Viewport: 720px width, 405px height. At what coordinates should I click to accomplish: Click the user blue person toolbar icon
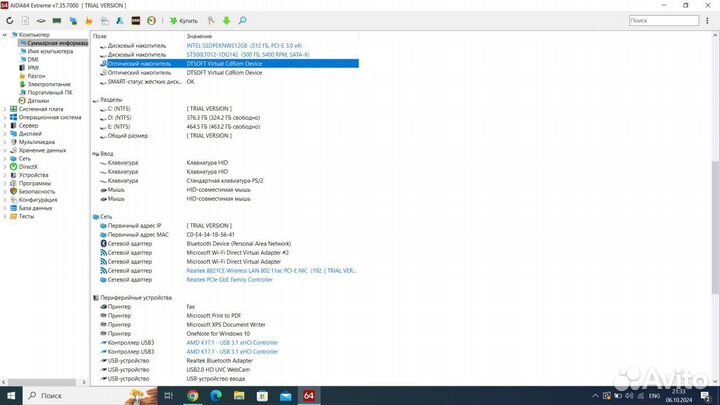pos(120,21)
